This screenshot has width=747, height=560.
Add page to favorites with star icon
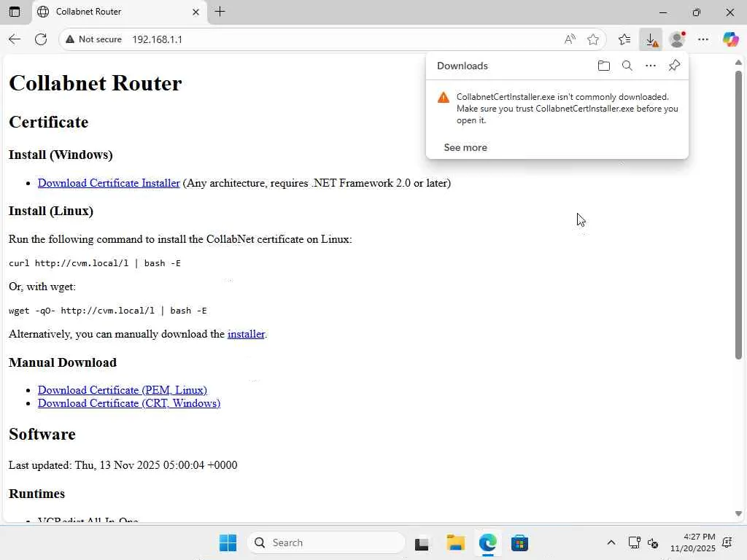(592, 39)
